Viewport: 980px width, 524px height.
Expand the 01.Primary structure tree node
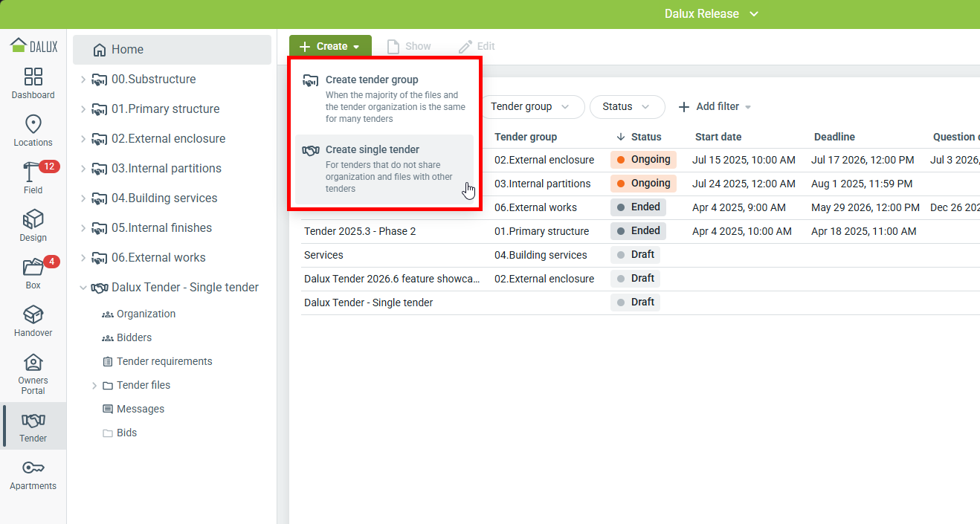point(83,109)
